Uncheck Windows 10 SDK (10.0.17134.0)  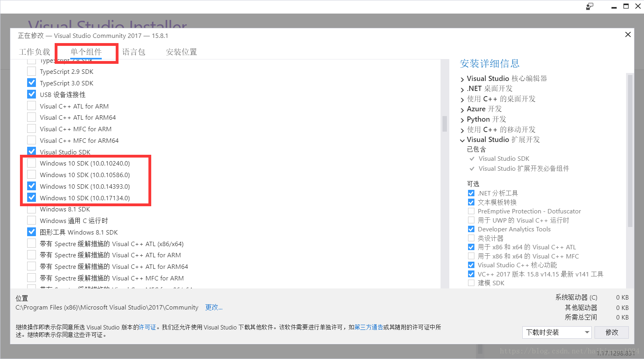pyautogui.click(x=32, y=197)
